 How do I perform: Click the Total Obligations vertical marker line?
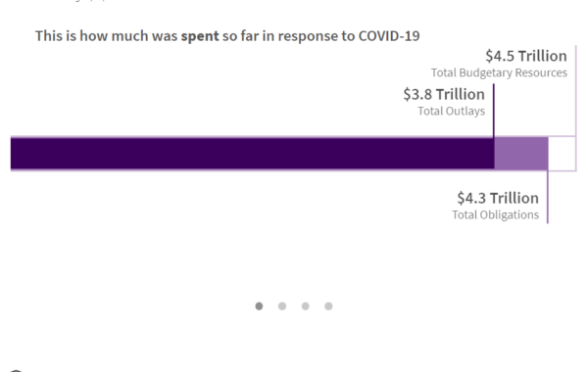(548, 197)
